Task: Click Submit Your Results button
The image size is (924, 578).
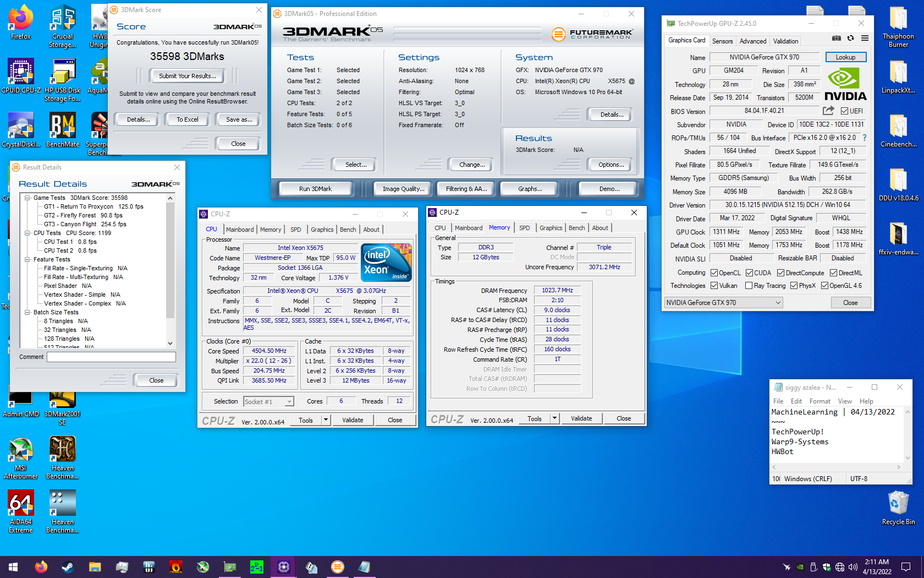Action: point(187,76)
